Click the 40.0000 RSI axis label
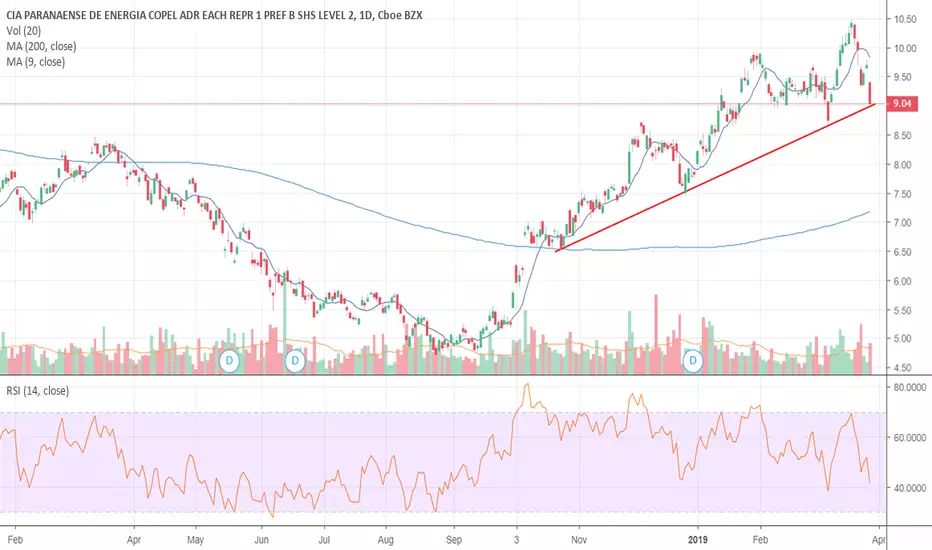The width and height of the screenshot is (932, 550). point(910,488)
